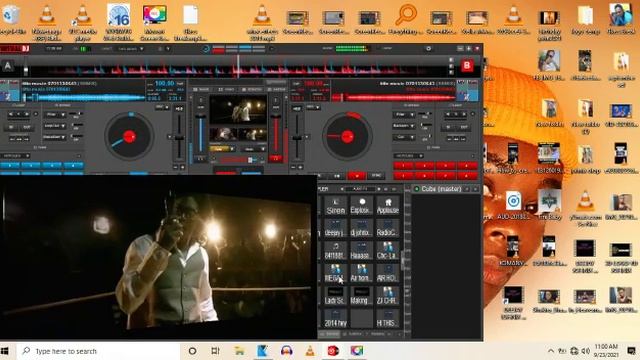Click deck B pitch slider
Image resolution: width=640 pixels, height=360 pixels.
pyautogui.click(x=297, y=138)
